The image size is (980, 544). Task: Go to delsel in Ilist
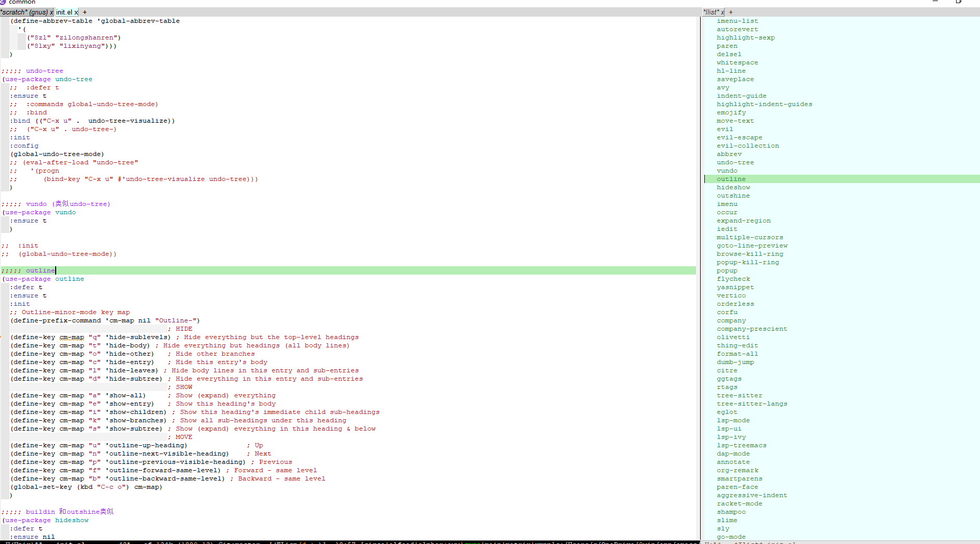click(x=729, y=54)
